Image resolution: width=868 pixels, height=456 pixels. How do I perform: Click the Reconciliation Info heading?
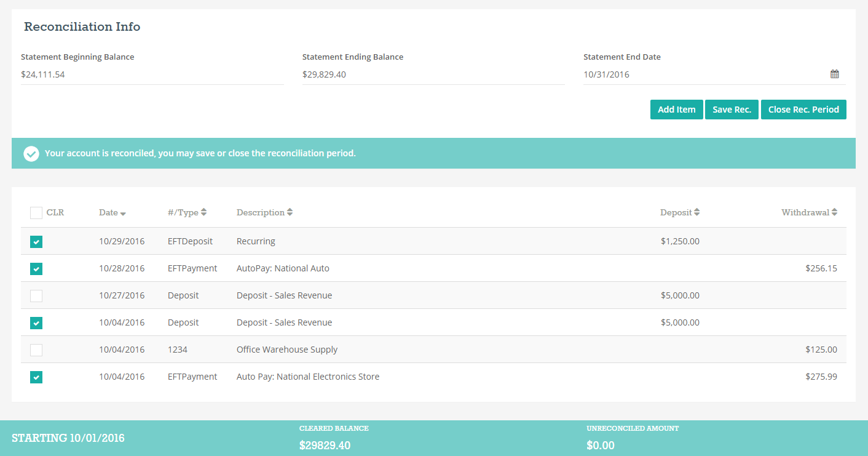(x=82, y=27)
